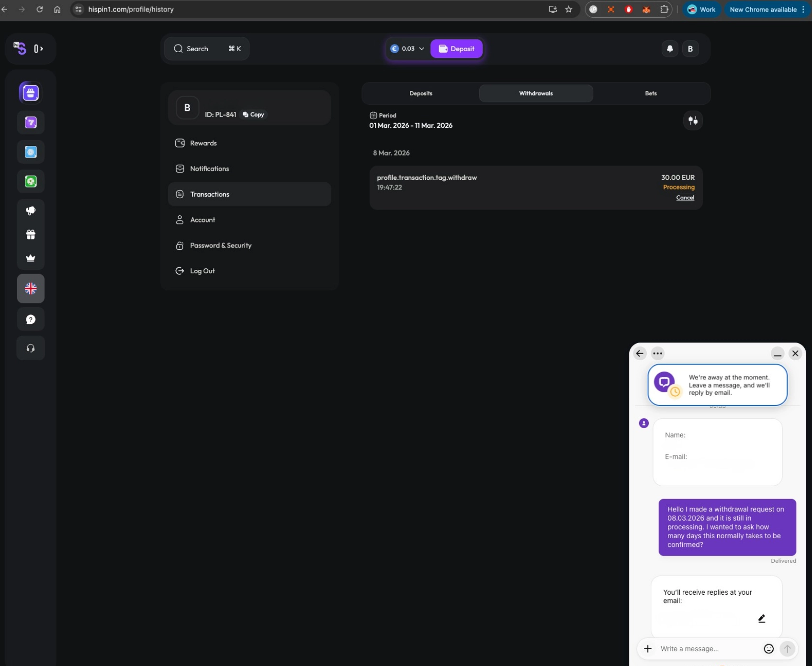Image resolution: width=812 pixels, height=666 pixels.
Task: Click the Search field in the header
Action: point(207,48)
